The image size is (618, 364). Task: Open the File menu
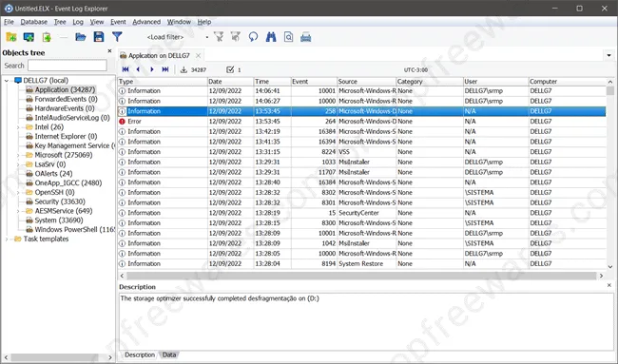pos(9,22)
